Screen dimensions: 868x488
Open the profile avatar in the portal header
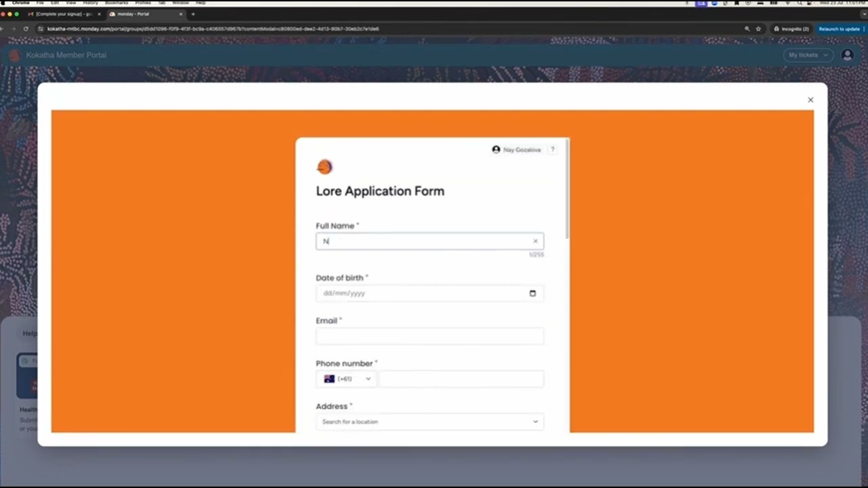pyautogui.click(x=847, y=55)
